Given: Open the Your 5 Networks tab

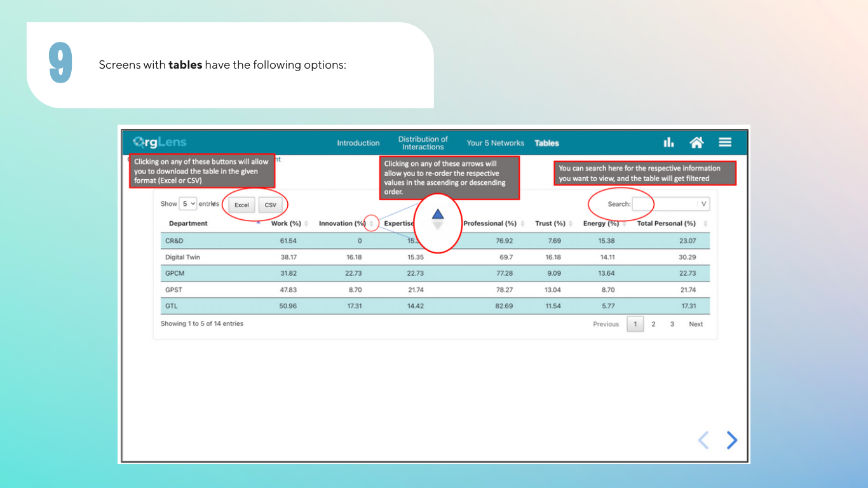Looking at the screenshot, I should (495, 143).
